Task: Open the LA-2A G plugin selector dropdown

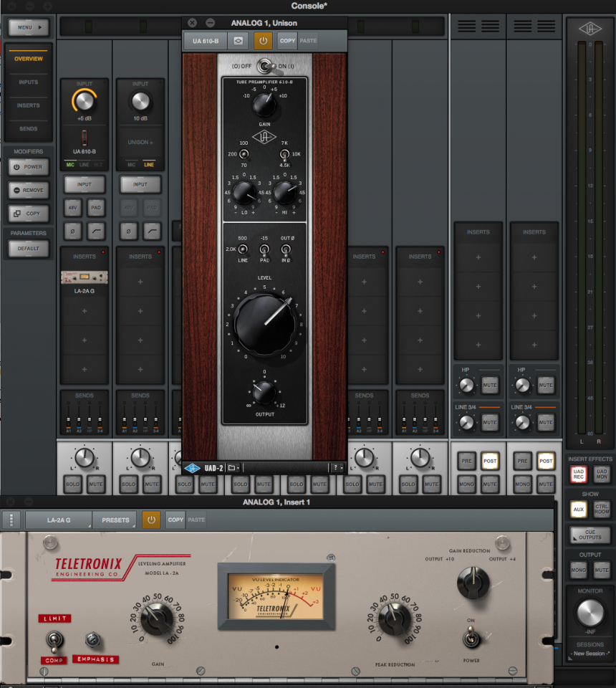Action: (x=59, y=520)
